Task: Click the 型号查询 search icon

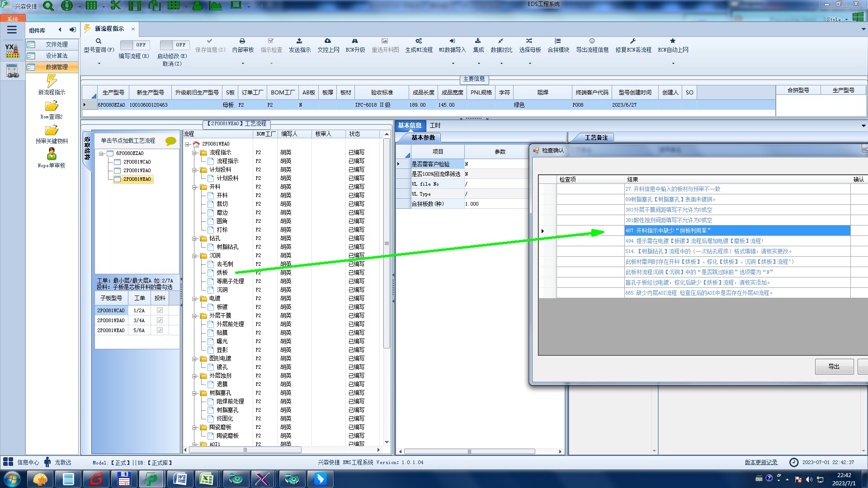Action: (x=99, y=41)
